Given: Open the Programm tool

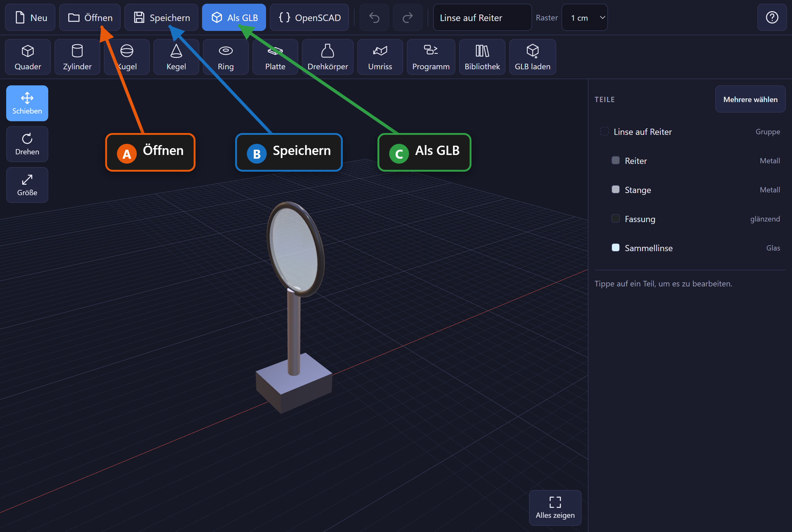Looking at the screenshot, I should coord(431,57).
